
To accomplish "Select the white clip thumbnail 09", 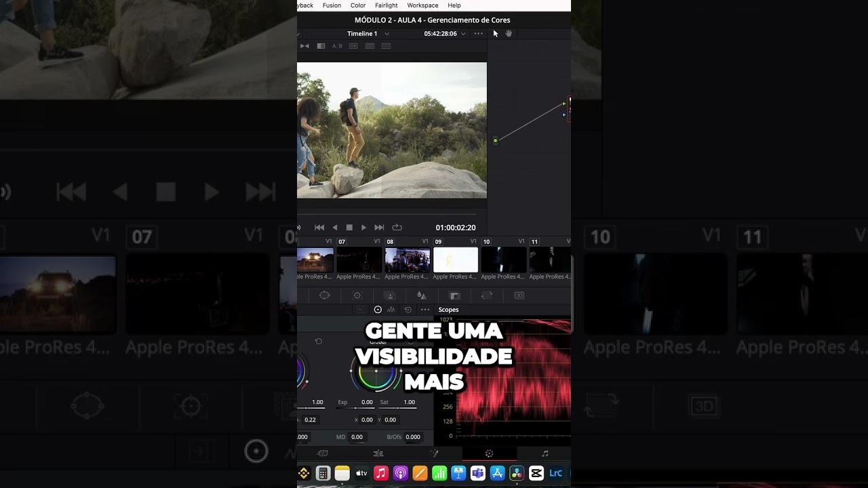I will coord(456,260).
